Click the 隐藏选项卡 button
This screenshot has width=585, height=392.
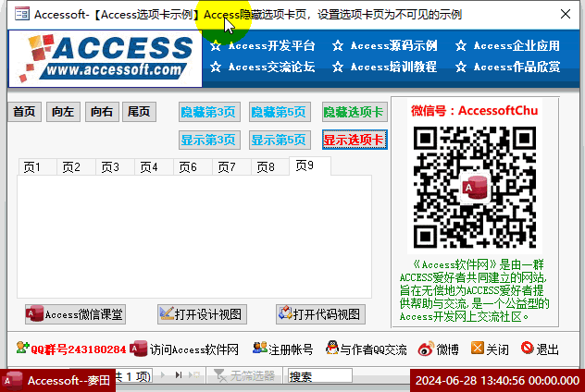[x=355, y=112]
